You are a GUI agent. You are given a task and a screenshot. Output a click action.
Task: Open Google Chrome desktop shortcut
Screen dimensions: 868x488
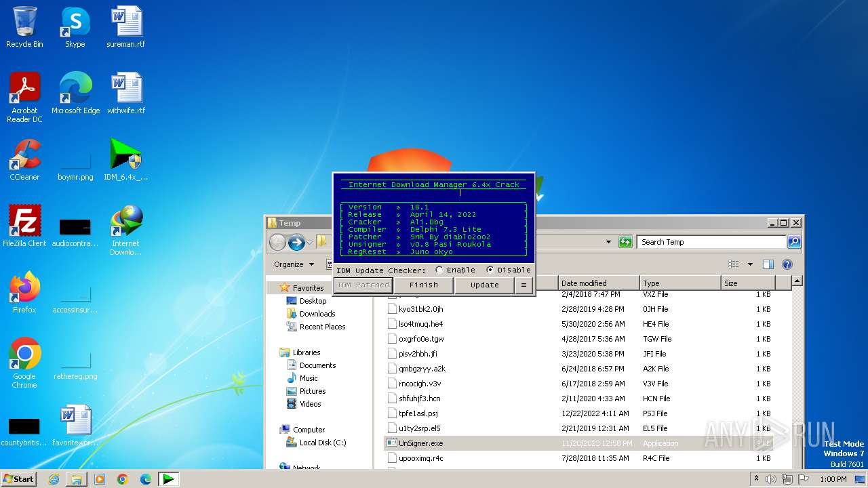coord(24,363)
